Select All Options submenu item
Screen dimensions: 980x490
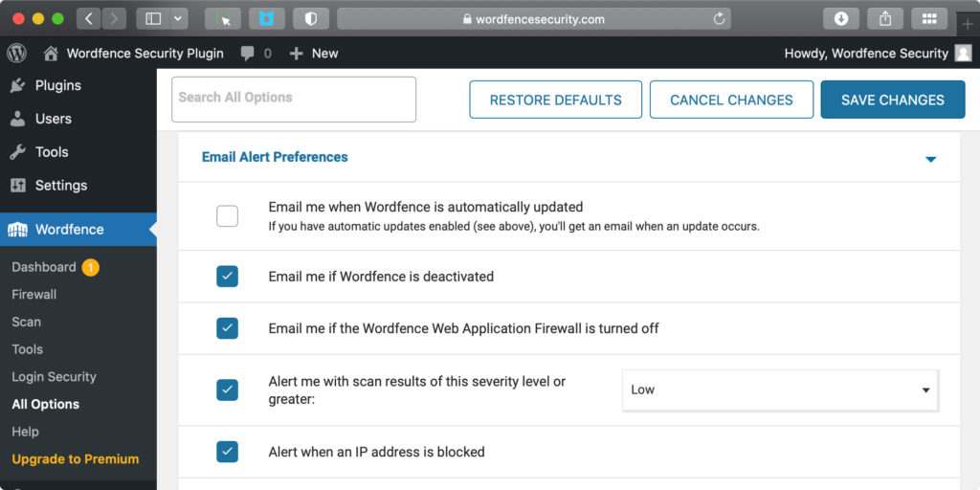46,405
